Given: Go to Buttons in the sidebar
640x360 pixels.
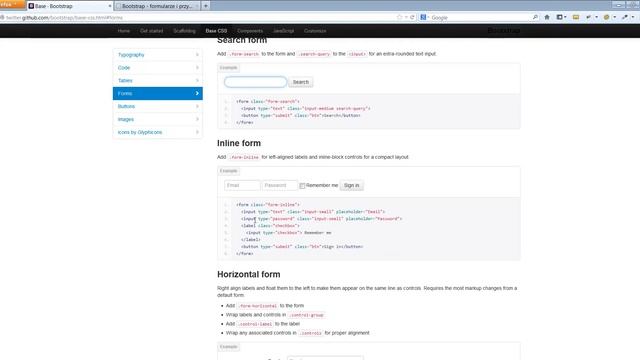Looking at the screenshot, I should (x=158, y=106).
